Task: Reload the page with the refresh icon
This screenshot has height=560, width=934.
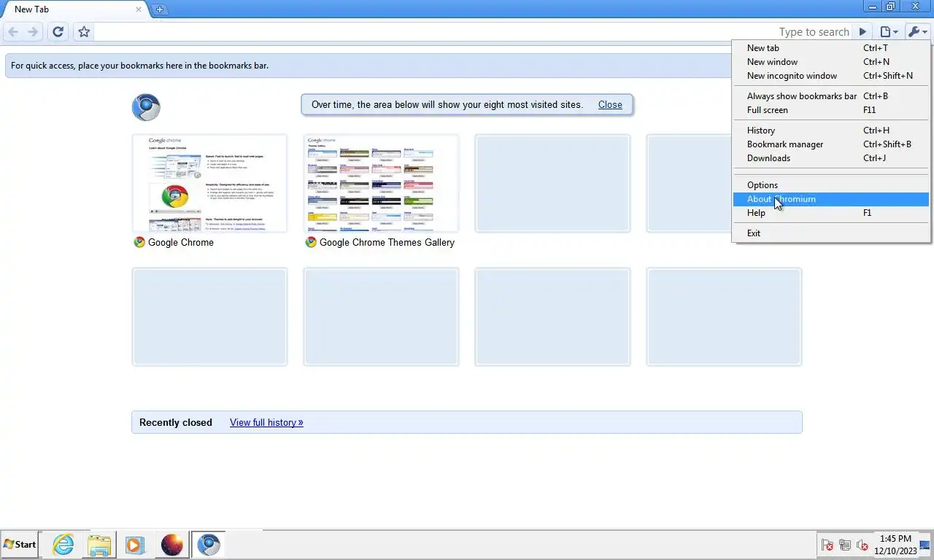Action: point(58,32)
